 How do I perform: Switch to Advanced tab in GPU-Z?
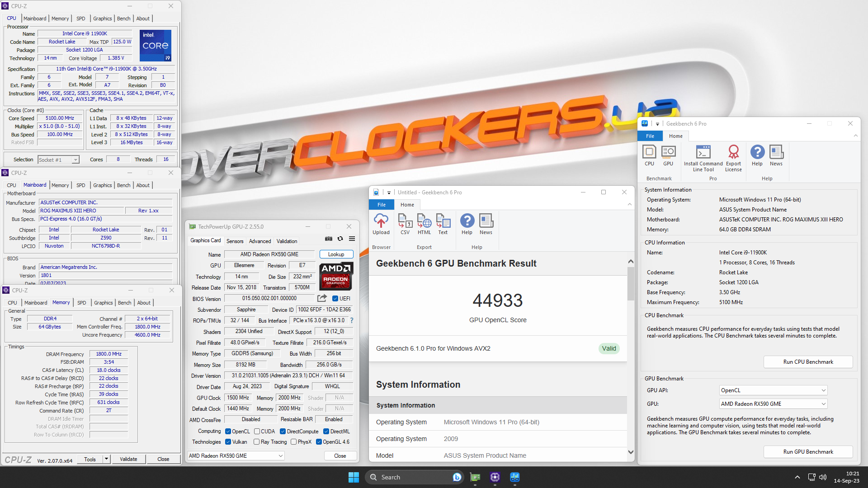260,241
